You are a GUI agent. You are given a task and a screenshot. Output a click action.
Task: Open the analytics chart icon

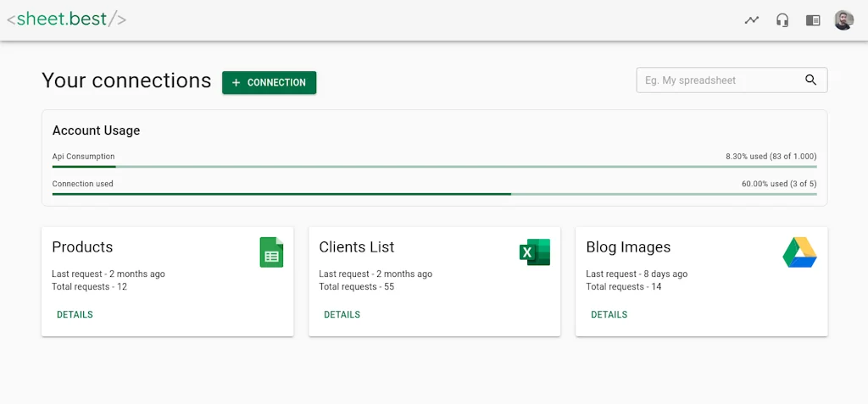pyautogui.click(x=751, y=20)
